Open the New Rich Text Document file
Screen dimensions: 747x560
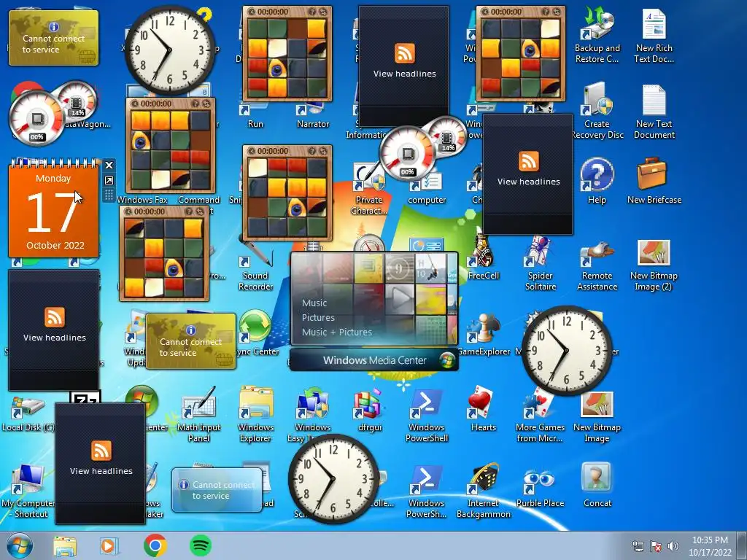tap(654, 36)
